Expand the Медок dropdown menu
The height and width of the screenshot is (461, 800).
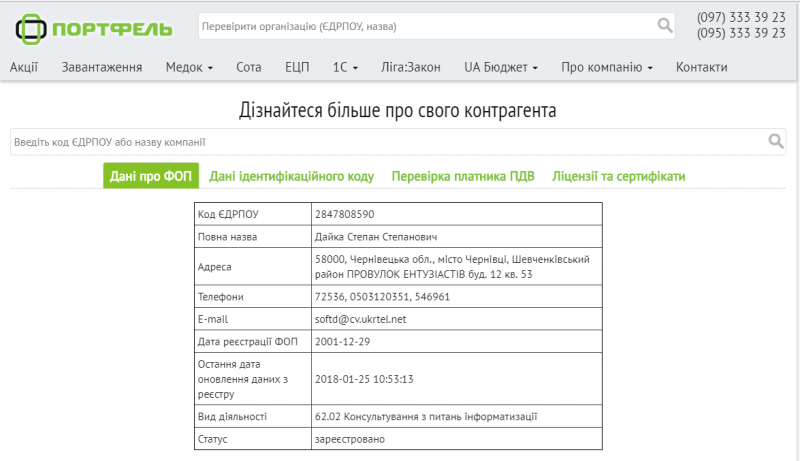point(189,67)
